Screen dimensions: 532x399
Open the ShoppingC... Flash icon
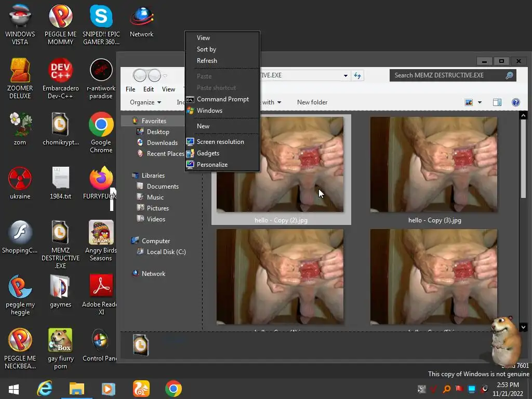pyautogui.click(x=20, y=237)
